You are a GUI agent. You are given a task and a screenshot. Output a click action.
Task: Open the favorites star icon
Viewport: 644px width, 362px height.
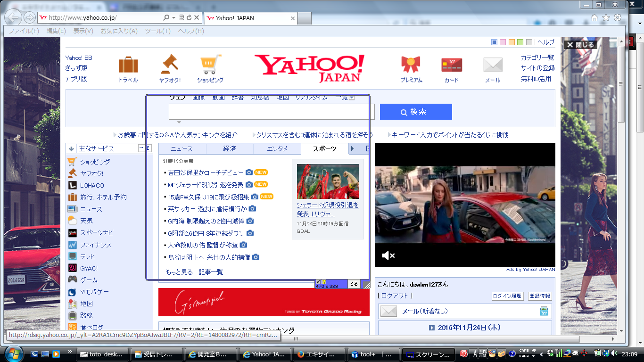(x=606, y=18)
